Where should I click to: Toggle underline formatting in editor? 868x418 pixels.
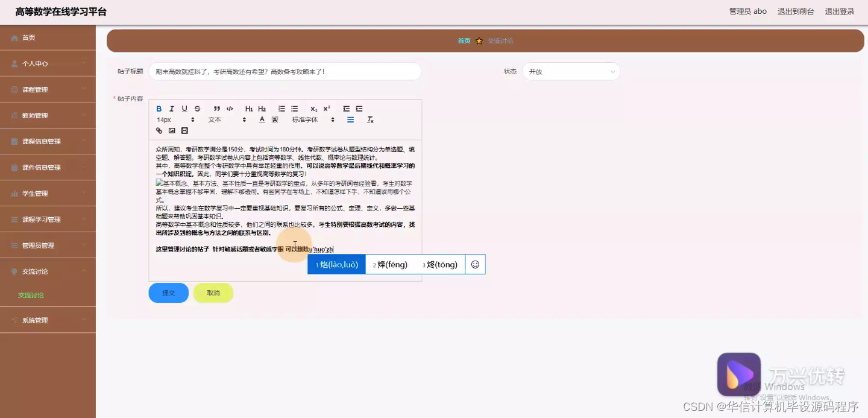(184, 109)
